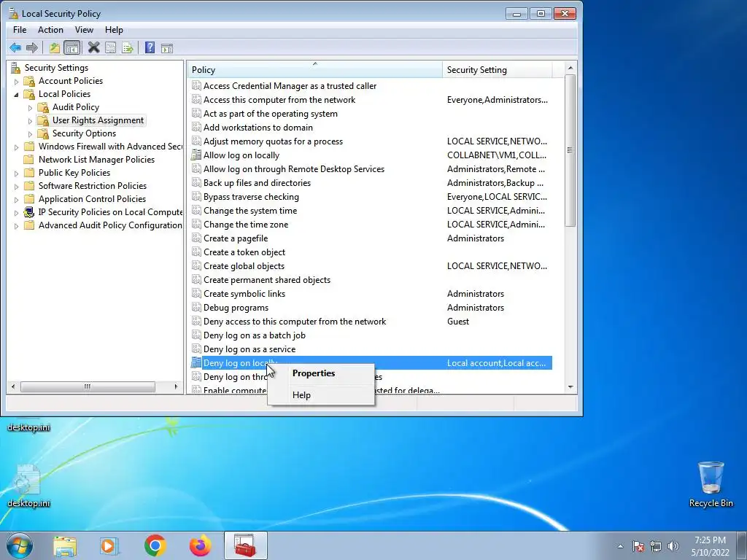Click the Up one level folder icon
The height and width of the screenshot is (560, 747).
click(x=54, y=47)
